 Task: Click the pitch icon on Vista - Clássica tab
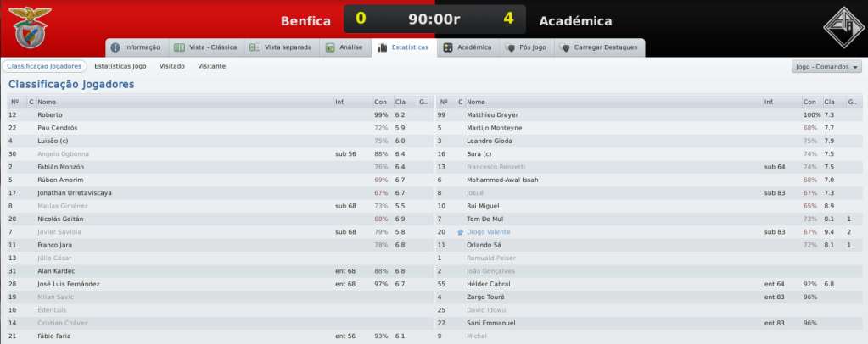coord(179,47)
